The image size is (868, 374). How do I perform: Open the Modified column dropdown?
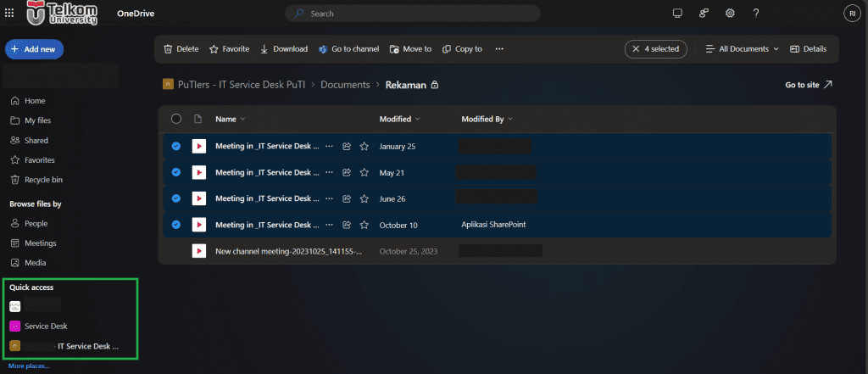[400, 119]
